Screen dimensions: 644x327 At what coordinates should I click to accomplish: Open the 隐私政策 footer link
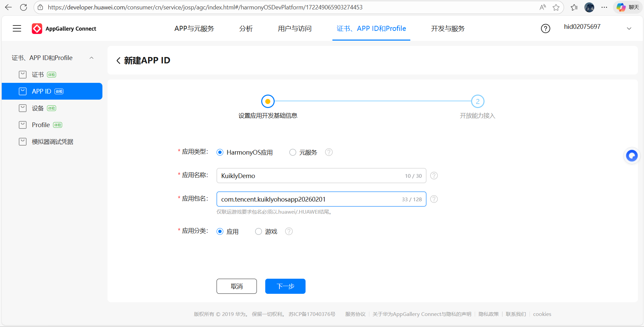(x=488, y=314)
